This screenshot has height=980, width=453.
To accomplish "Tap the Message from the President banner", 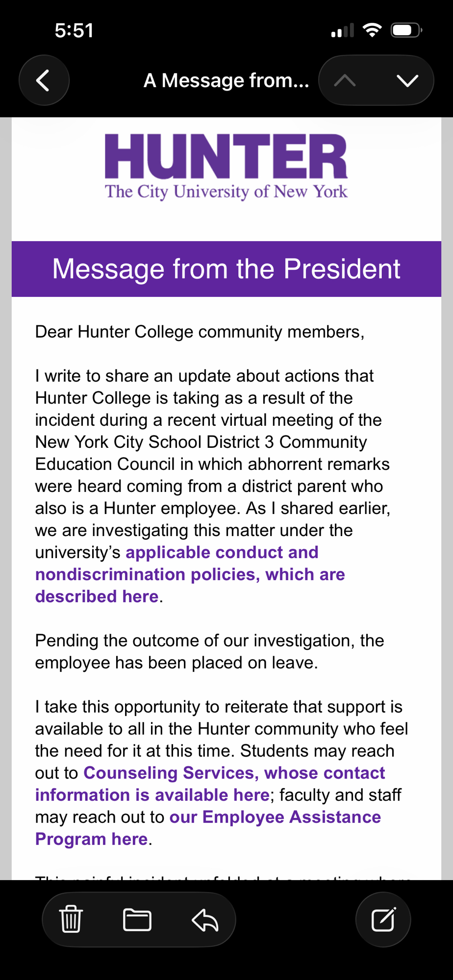I will pos(226,269).
